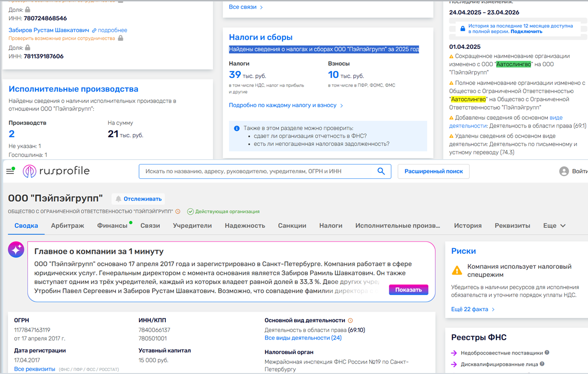Open the Учредители tab
Image resolution: width=588 pixels, height=374 pixels.
pos(192,225)
